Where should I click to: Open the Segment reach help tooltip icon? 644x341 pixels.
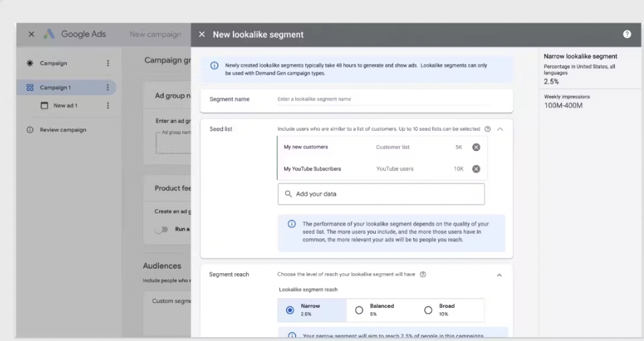coord(423,274)
